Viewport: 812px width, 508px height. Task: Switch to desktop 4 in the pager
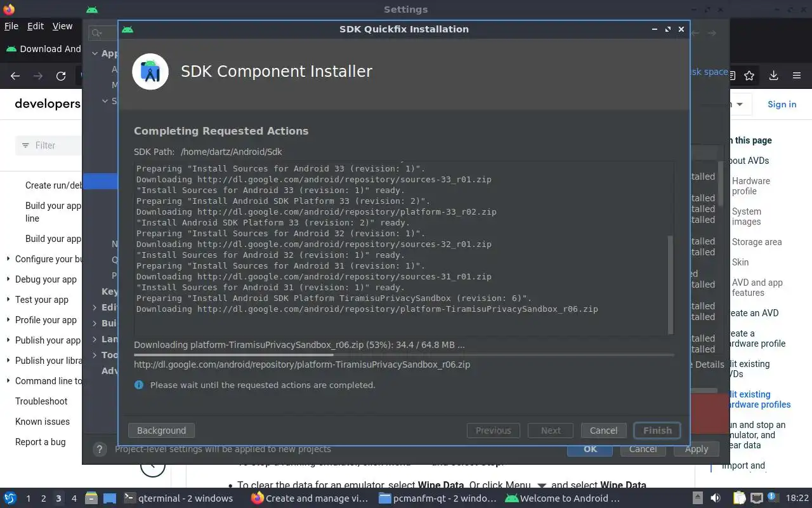74,498
